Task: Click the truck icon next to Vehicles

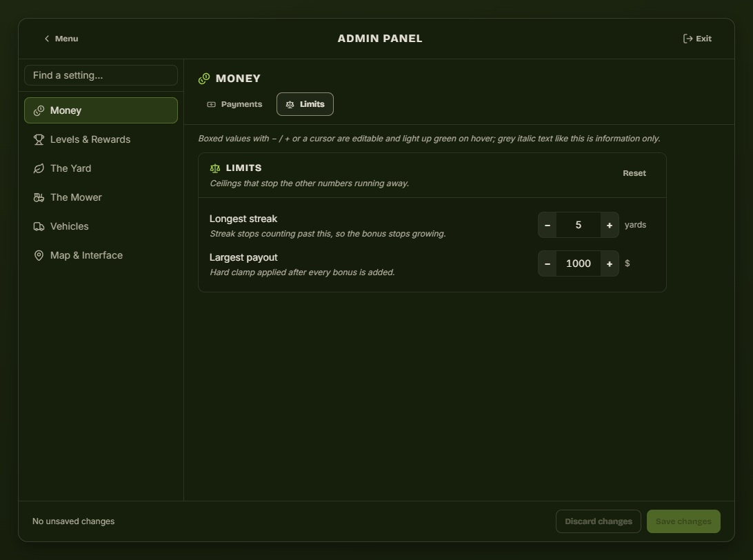Action: click(x=39, y=226)
